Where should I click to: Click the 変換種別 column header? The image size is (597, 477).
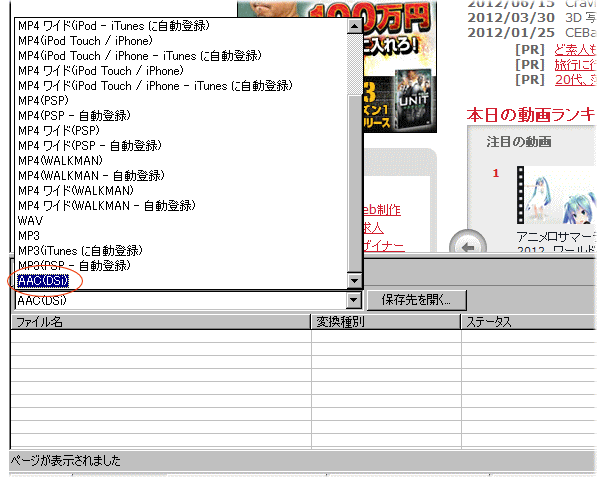click(x=386, y=322)
